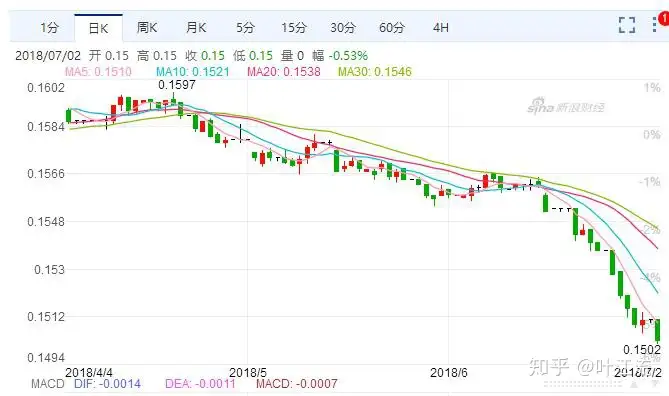Screen dimensions: 669x396
Task: Click the date 2018/07/02 in header
Action: 48,56
